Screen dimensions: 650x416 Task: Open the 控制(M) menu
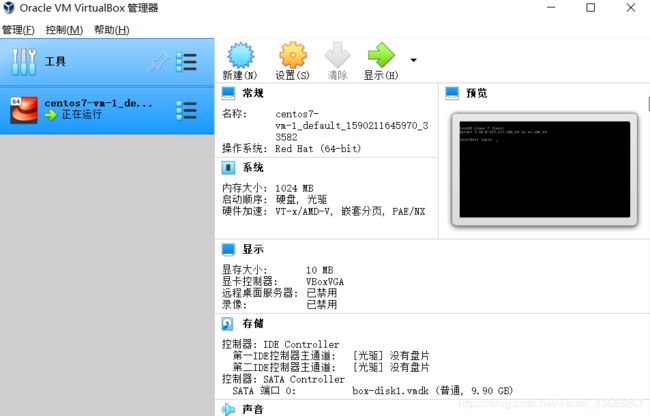point(64,30)
